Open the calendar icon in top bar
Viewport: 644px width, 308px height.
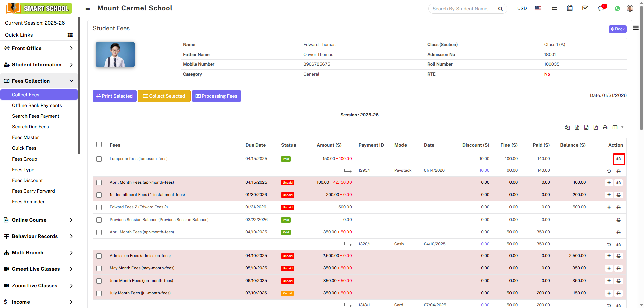coord(570,8)
